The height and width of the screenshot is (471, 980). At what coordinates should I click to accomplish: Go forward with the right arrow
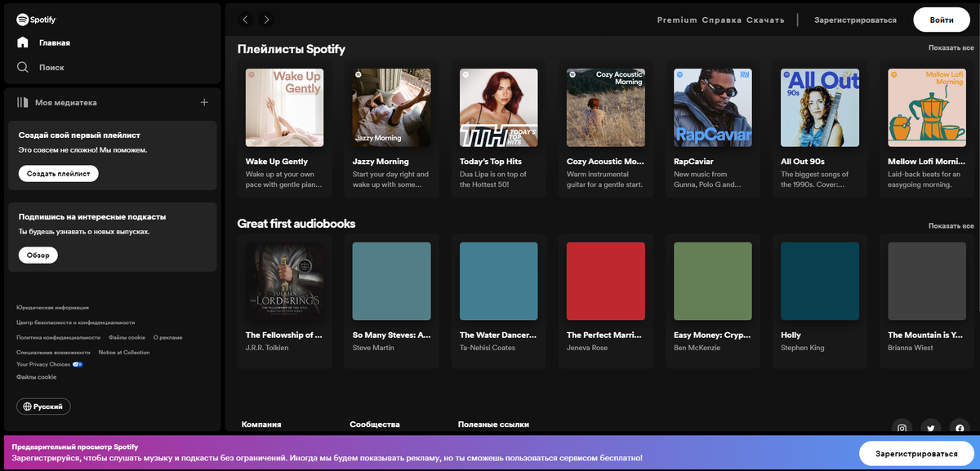point(266,20)
